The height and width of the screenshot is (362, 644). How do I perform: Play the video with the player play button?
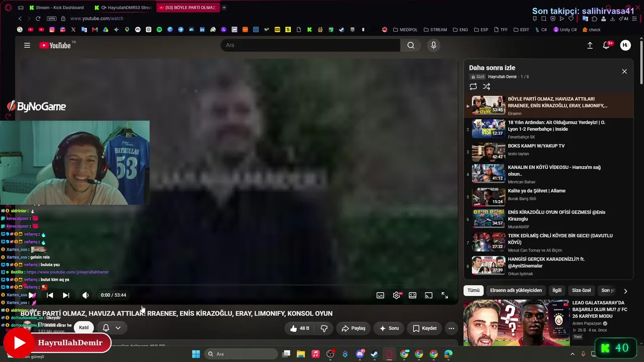click(x=32, y=295)
